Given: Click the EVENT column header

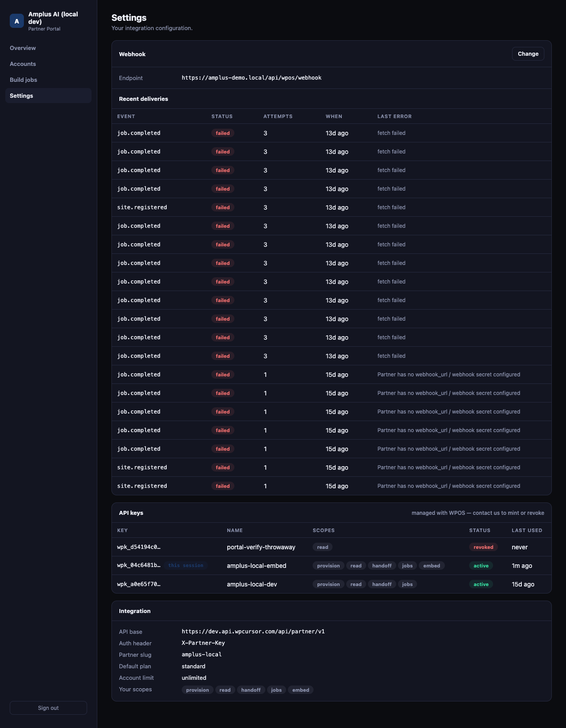Looking at the screenshot, I should 126,116.
